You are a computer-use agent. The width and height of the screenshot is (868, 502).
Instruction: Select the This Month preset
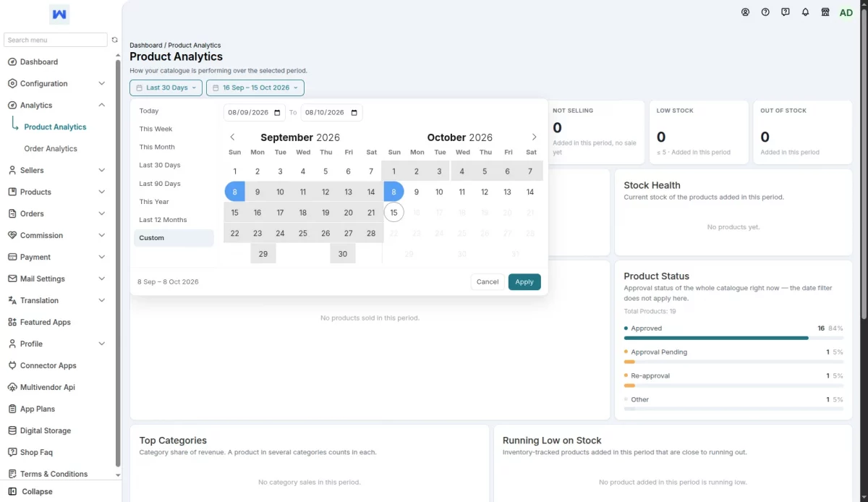click(x=174, y=148)
